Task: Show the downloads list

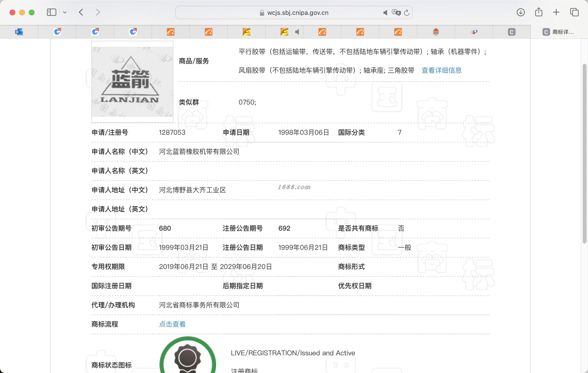Action: click(x=521, y=12)
